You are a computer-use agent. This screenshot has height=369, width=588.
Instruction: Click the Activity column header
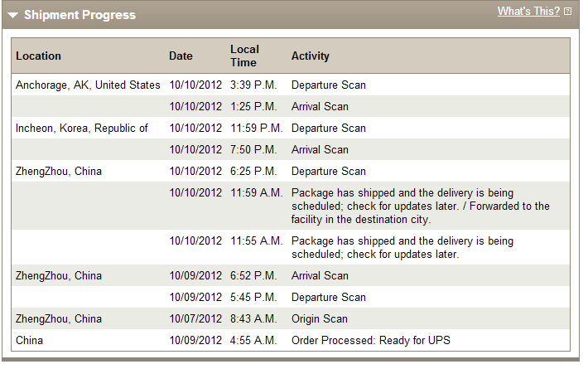pyautogui.click(x=310, y=56)
